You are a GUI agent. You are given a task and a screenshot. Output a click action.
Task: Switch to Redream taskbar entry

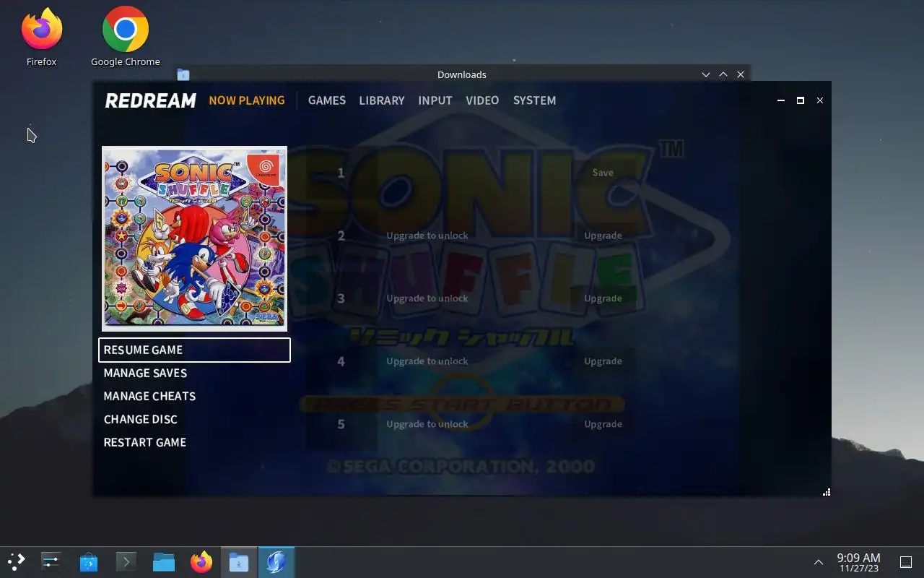click(276, 562)
